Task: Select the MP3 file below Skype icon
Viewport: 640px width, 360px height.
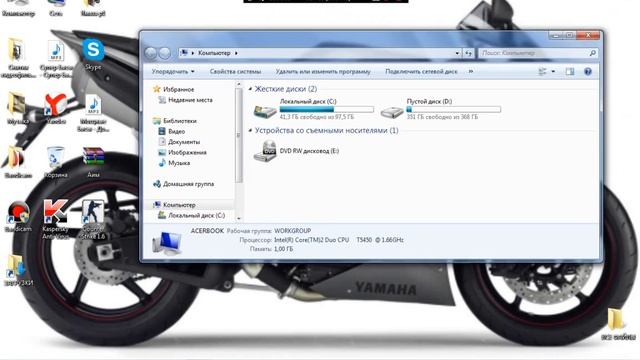Action: click(x=93, y=113)
